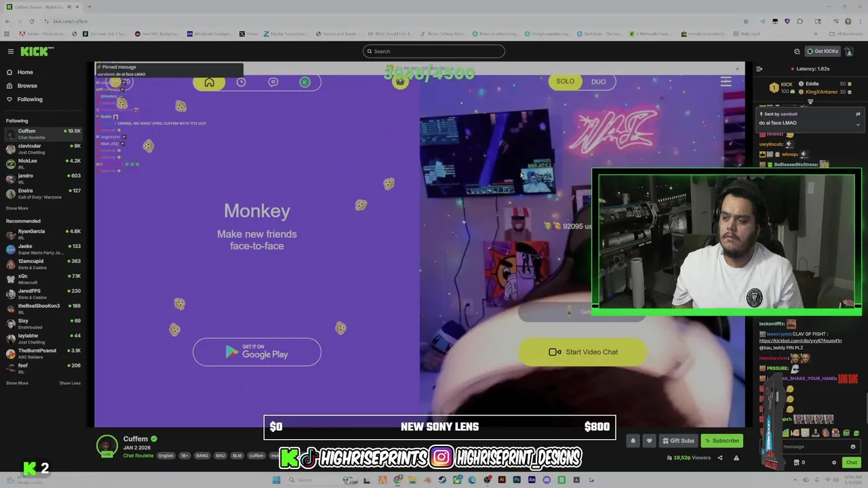Click the BANG tag
This screenshot has width=868, height=488.
click(202, 455)
